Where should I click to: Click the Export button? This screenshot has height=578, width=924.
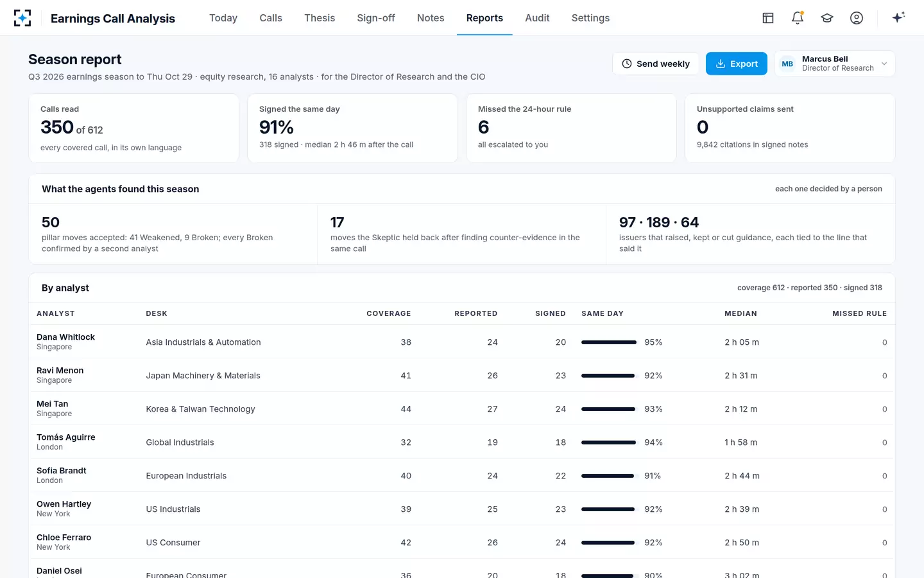(737, 64)
